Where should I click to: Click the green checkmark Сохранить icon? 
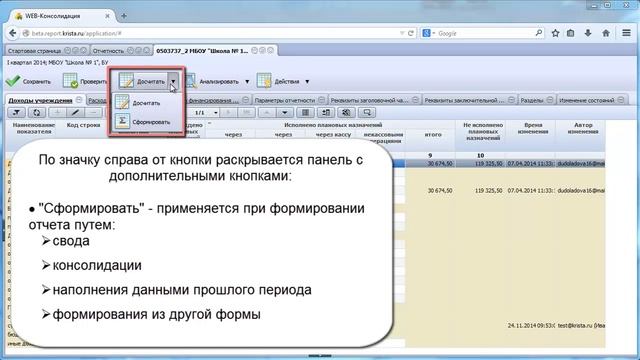(x=13, y=81)
